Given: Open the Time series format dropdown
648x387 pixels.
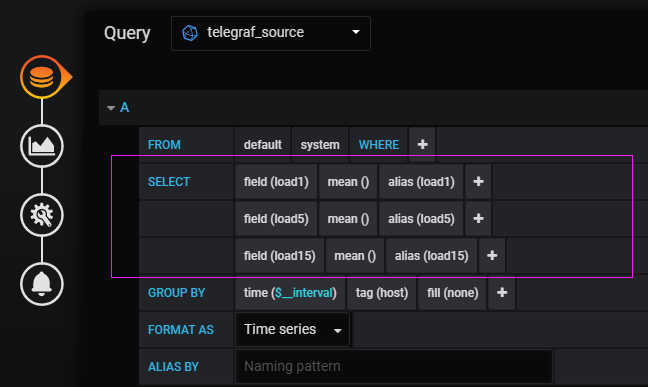Looking at the screenshot, I should coord(293,330).
